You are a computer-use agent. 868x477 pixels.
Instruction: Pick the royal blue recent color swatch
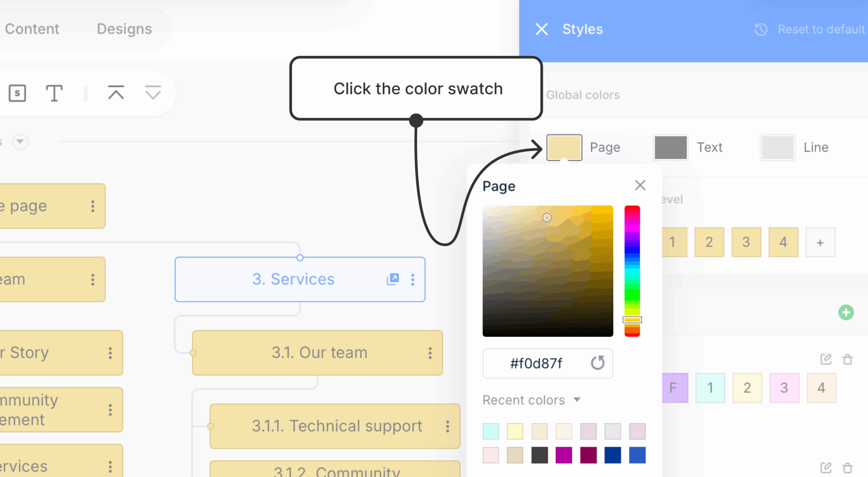[x=637, y=455]
